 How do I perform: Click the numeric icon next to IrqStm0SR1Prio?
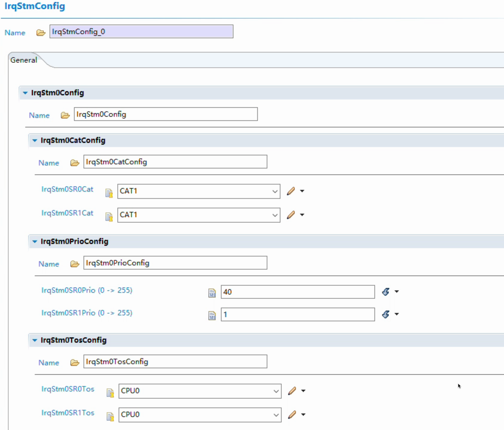212,316
